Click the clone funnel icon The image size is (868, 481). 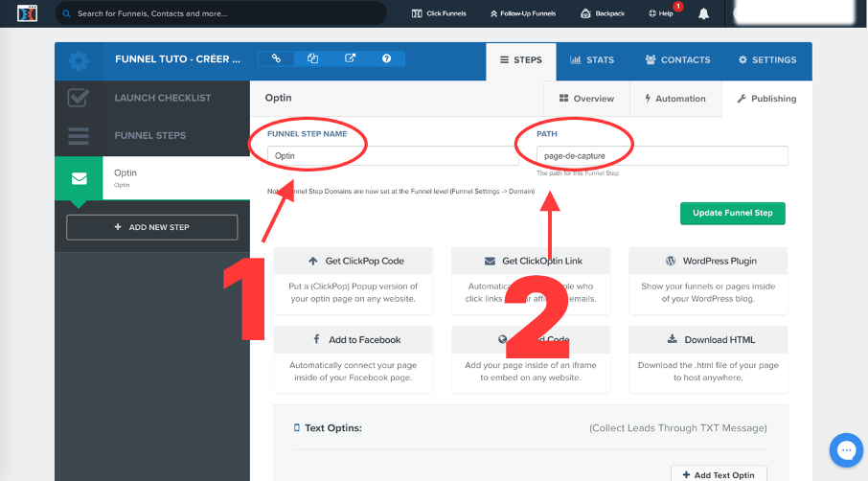[x=312, y=58]
